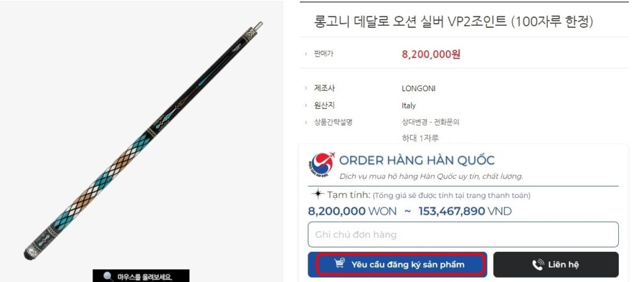Click the arrow bullet beside 판매가
This screenshot has width=644, height=282.
(x=306, y=54)
